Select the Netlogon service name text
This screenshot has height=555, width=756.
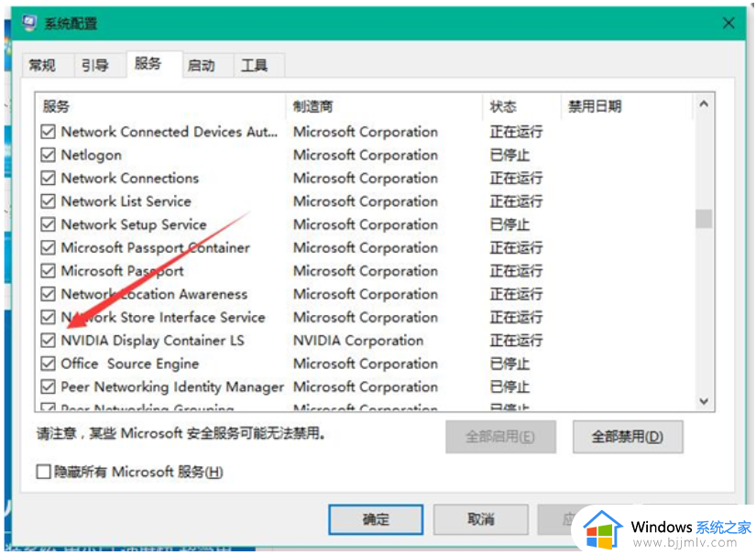tap(91, 155)
